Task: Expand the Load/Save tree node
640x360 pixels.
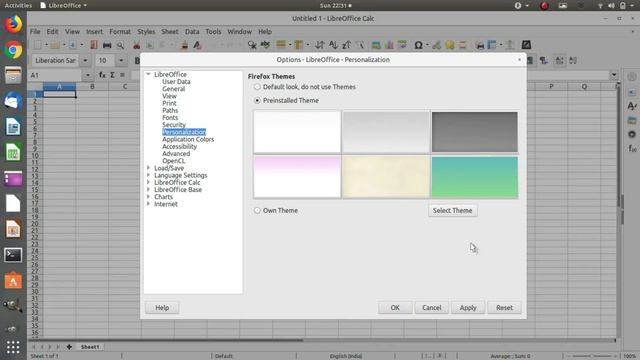Action: [149, 168]
